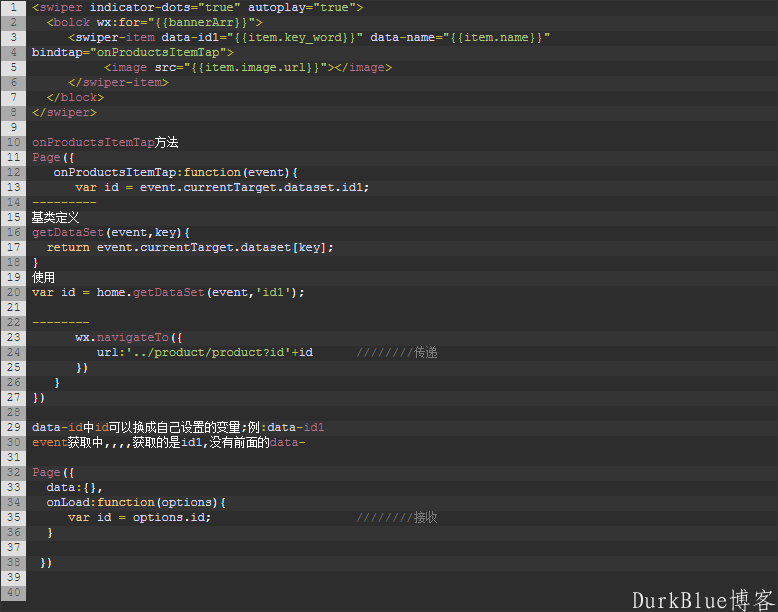
Task: Click onLoad:function(options){ on line 34
Action: [x=136, y=502]
